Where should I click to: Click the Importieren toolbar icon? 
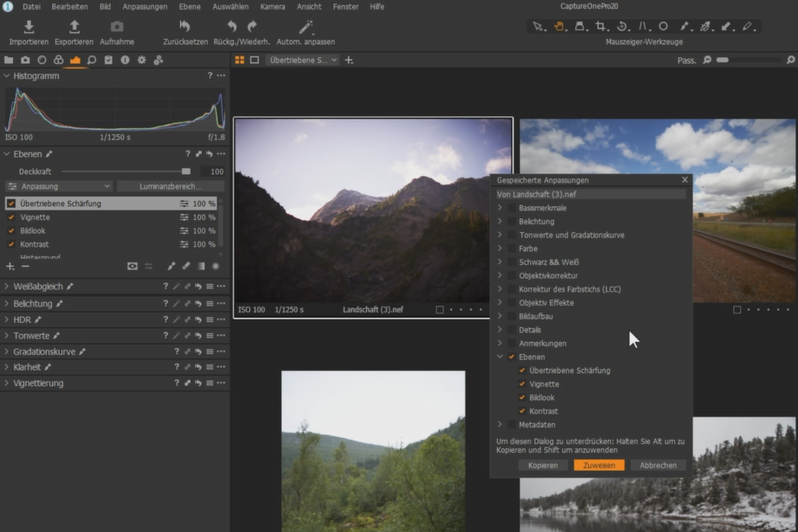coord(29,27)
